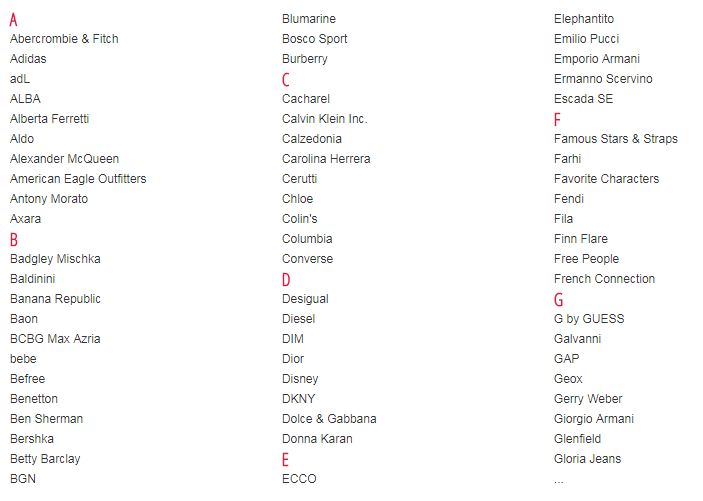Open Famous Stars & Straps link

pyautogui.click(x=615, y=139)
